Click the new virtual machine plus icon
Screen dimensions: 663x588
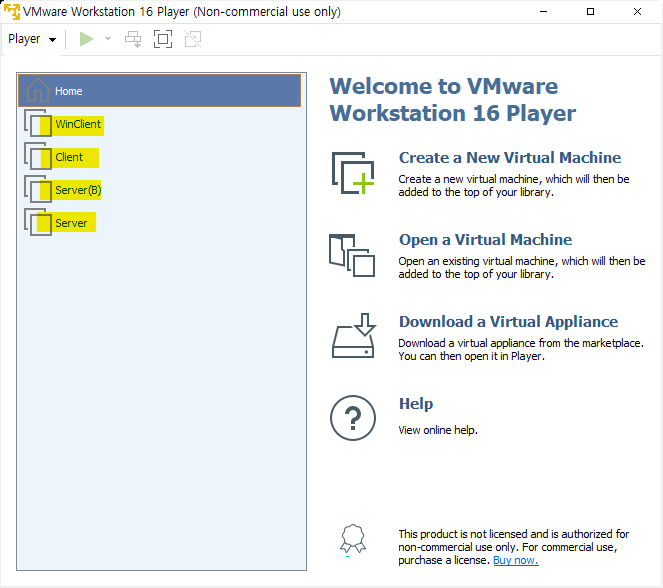point(353,173)
